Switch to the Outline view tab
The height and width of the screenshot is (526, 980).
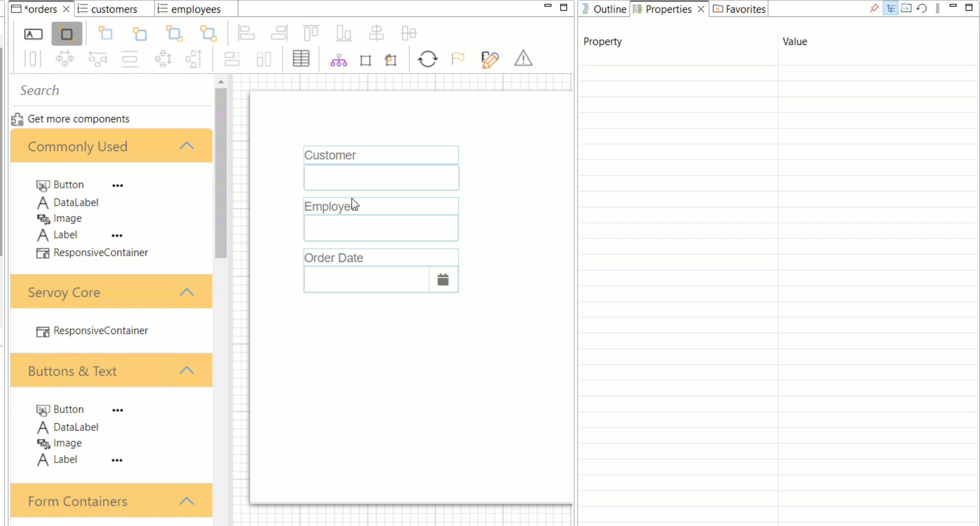tap(604, 9)
